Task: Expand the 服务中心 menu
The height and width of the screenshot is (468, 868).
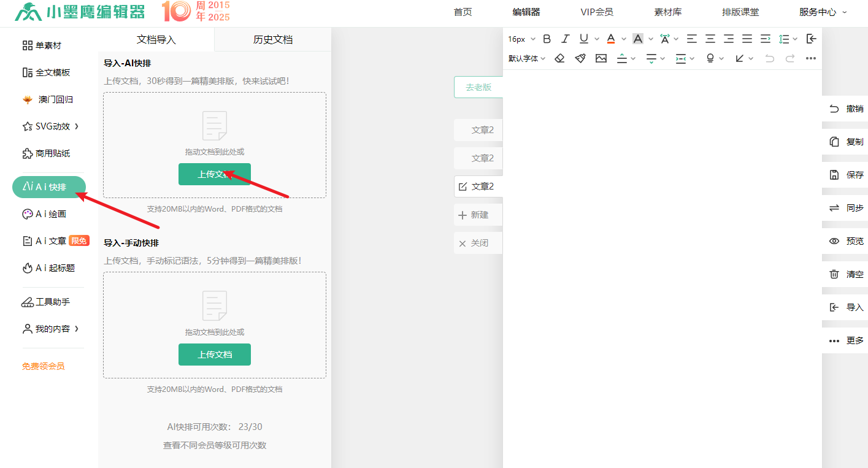Action: tap(823, 12)
